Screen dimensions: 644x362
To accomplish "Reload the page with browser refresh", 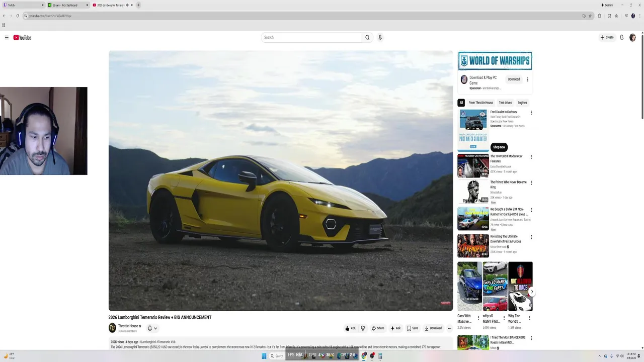I will [18, 16].
